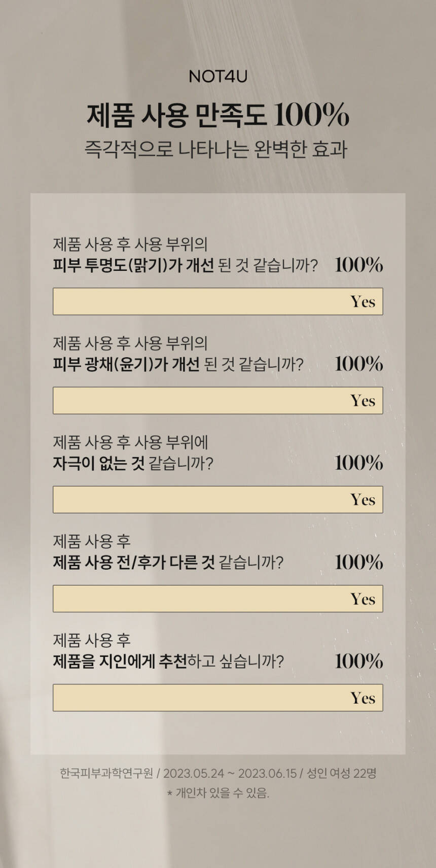Click the NOT4U brand logo
Viewport: 436px width, 868px height.
tap(218, 77)
